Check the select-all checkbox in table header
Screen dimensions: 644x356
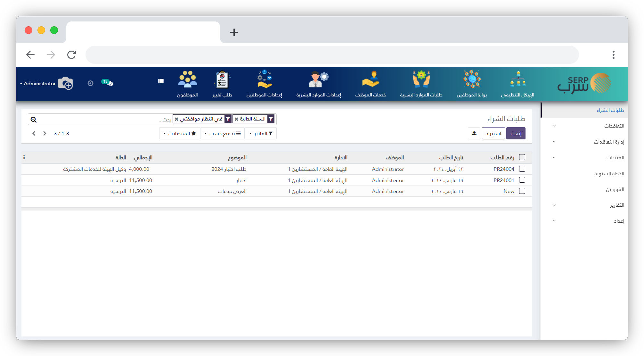[522, 157]
